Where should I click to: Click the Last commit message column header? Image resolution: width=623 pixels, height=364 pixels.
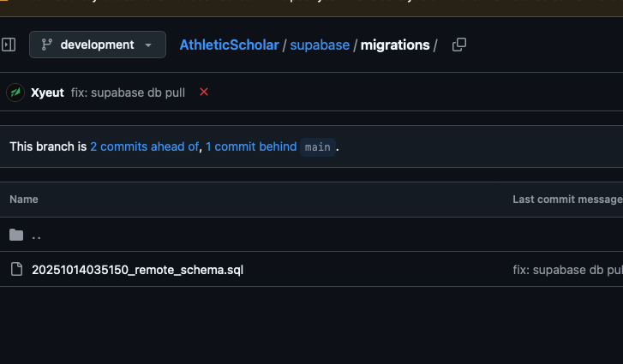(566, 200)
